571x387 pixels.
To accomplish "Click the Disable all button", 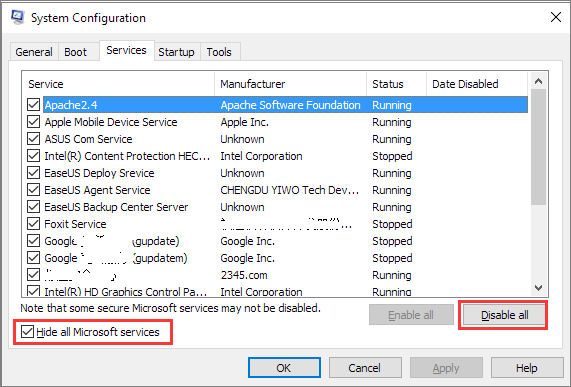I will [505, 315].
